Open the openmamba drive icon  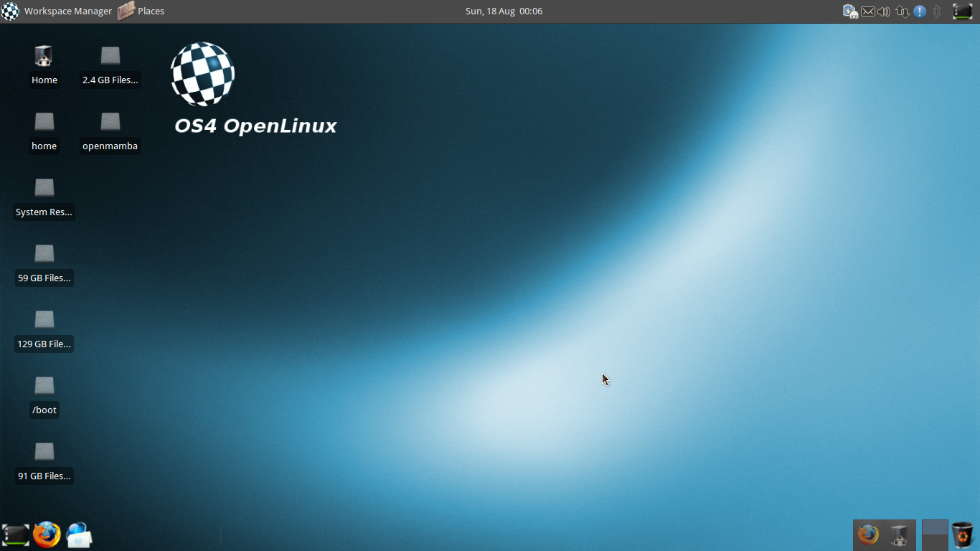(110, 122)
